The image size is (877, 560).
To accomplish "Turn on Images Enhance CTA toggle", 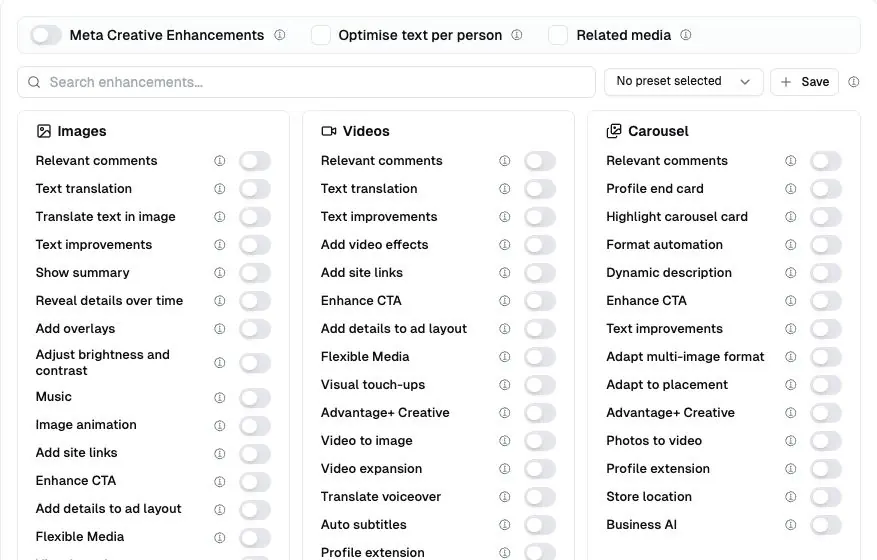I will [255, 482].
